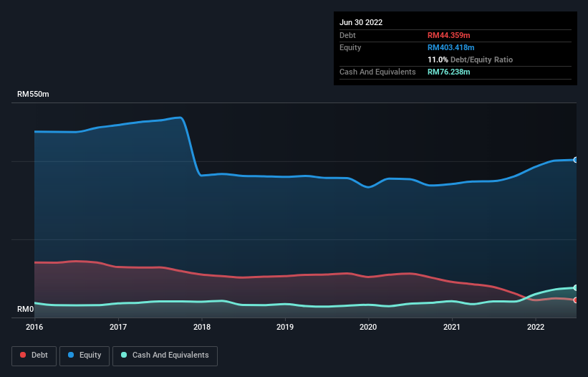Viewport: 588px width, 377px height.
Task: Click the 2020 x-axis label
Action: point(368,327)
